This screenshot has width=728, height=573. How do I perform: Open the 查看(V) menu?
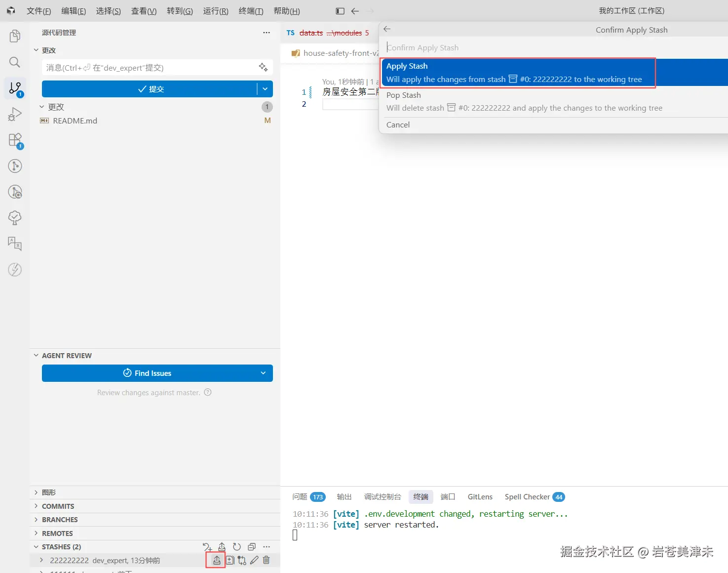click(x=144, y=11)
